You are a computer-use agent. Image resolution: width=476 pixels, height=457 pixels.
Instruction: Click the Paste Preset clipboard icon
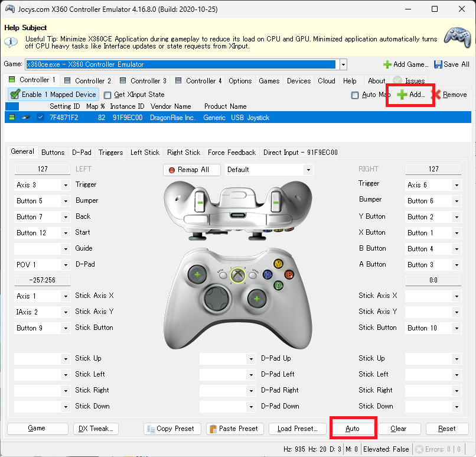coord(213,429)
